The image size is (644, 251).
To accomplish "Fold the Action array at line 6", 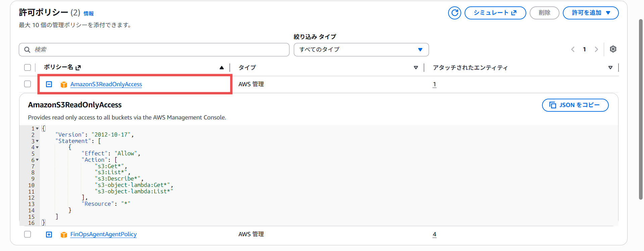I will click(x=37, y=160).
